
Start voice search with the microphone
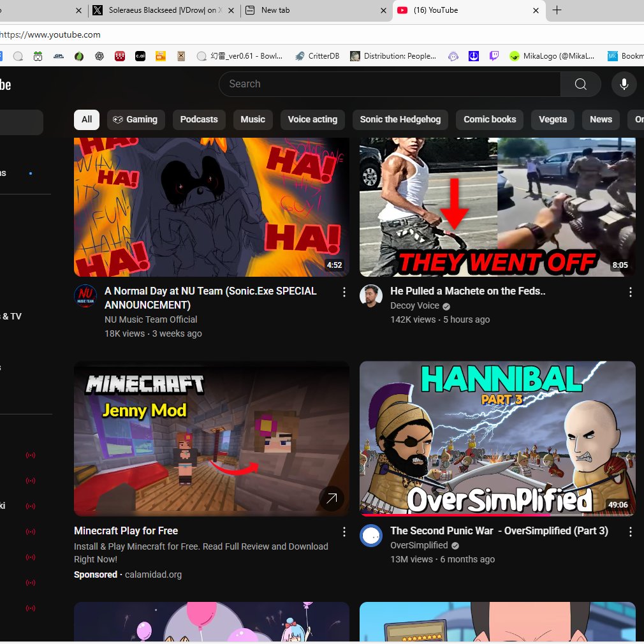coord(624,84)
